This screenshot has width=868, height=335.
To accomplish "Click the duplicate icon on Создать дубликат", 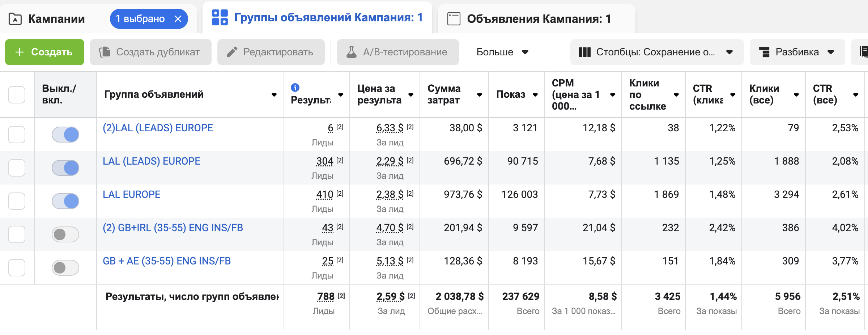I will point(105,52).
